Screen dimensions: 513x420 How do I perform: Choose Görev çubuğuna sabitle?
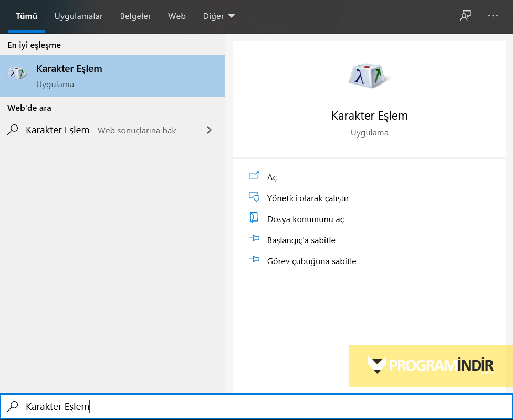coord(311,261)
